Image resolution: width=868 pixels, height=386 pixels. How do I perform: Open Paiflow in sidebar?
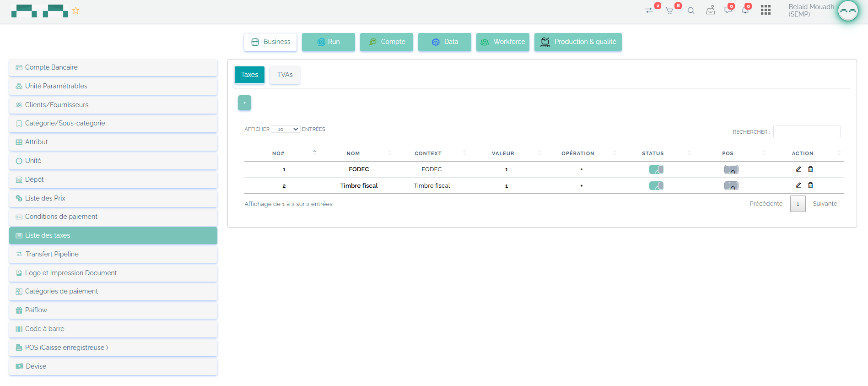click(113, 310)
